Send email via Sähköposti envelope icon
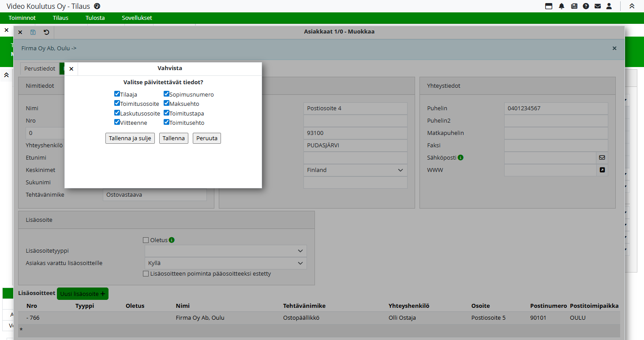This screenshot has height=340, width=644. click(602, 157)
